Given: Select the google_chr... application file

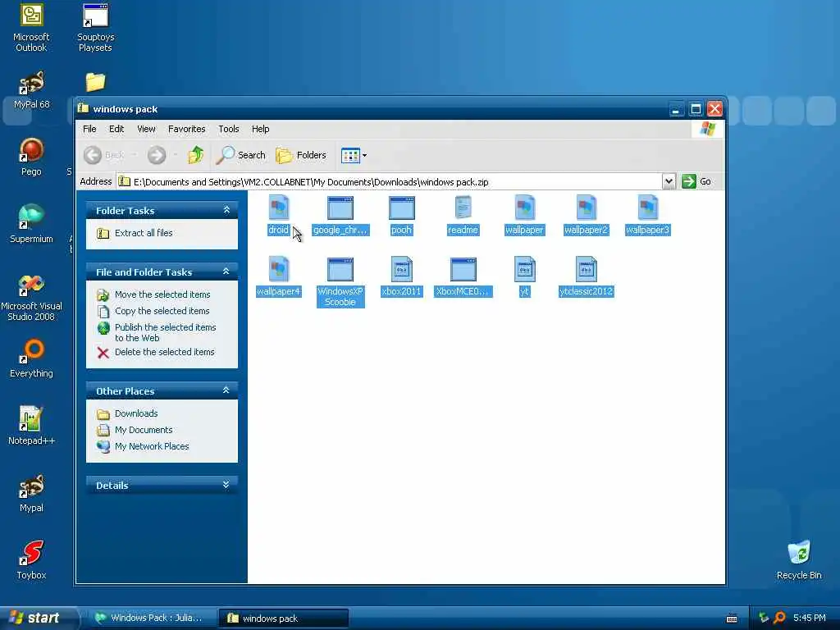Looking at the screenshot, I should point(340,208).
